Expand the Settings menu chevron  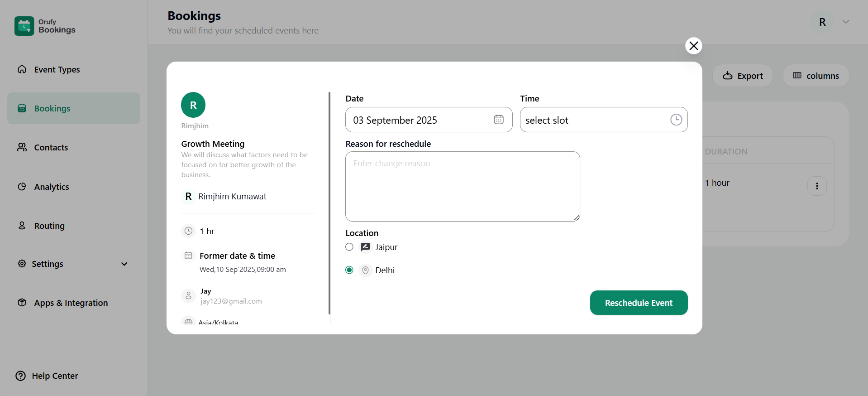point(124,264)
